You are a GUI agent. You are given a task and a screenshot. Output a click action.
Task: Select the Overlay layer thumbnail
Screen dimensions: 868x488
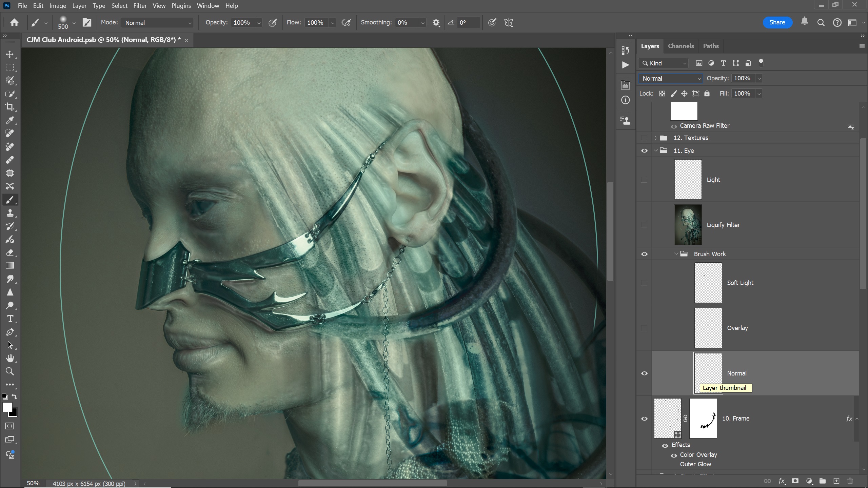click(708, 328)
